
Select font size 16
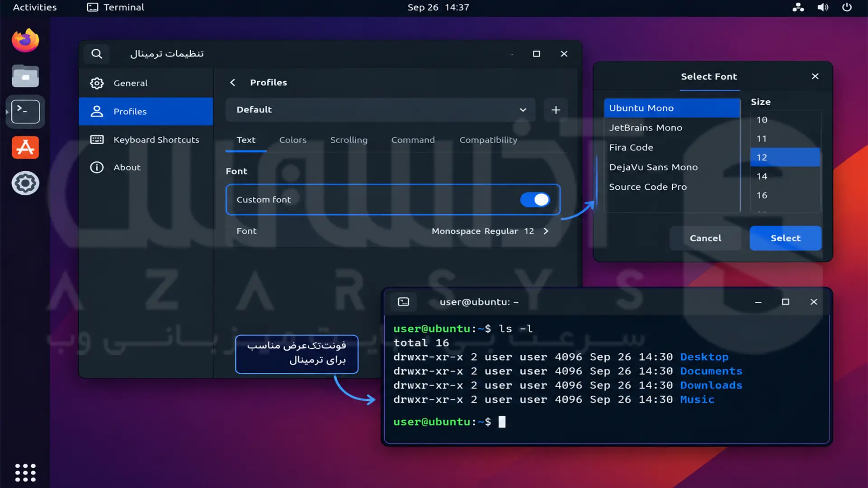(785, 195)
